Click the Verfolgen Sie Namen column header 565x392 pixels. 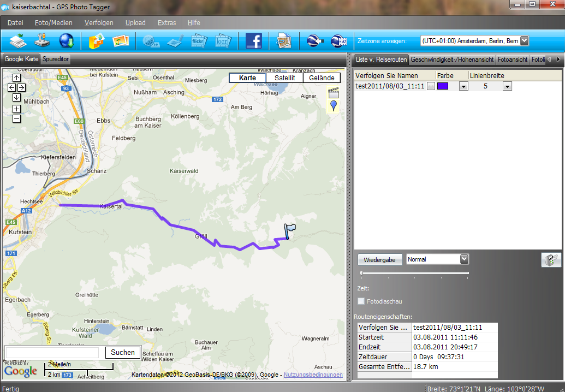pos(395,76)
